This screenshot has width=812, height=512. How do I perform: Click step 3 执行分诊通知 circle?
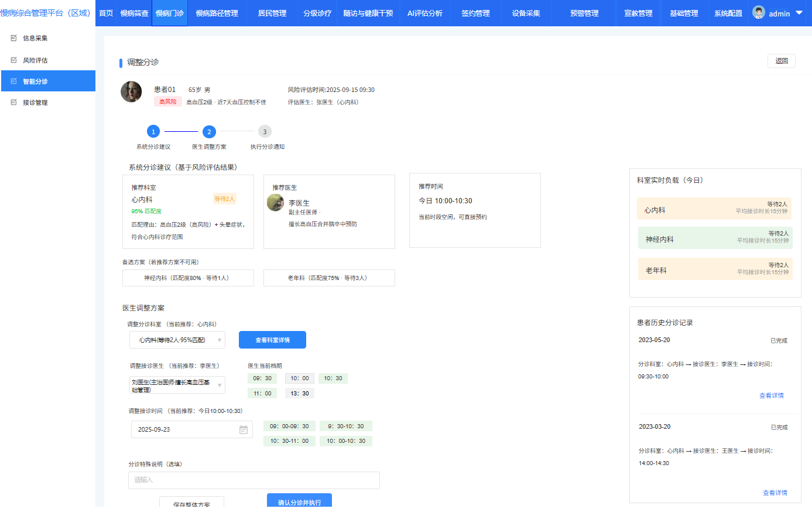265,132
